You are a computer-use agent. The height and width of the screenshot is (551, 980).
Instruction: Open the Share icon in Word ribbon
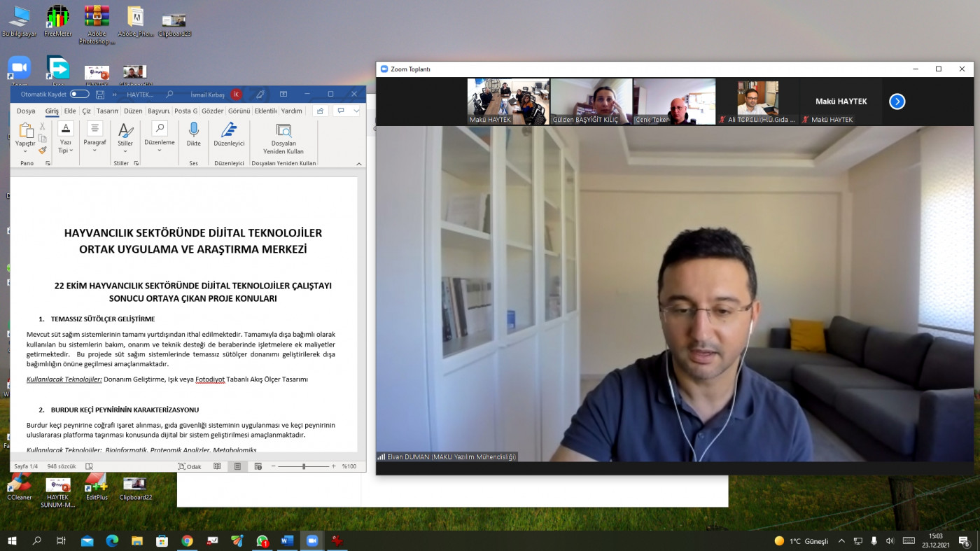pyautogui.click(x=320, y=111)
